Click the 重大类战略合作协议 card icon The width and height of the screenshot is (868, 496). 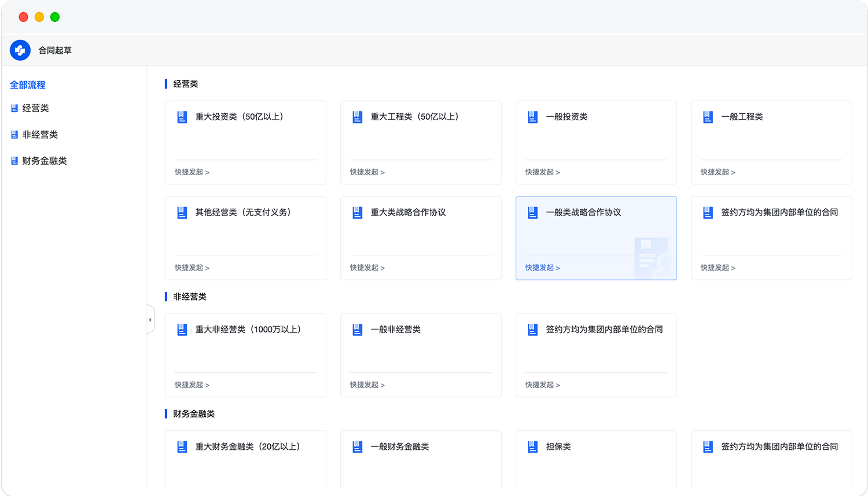358,213
